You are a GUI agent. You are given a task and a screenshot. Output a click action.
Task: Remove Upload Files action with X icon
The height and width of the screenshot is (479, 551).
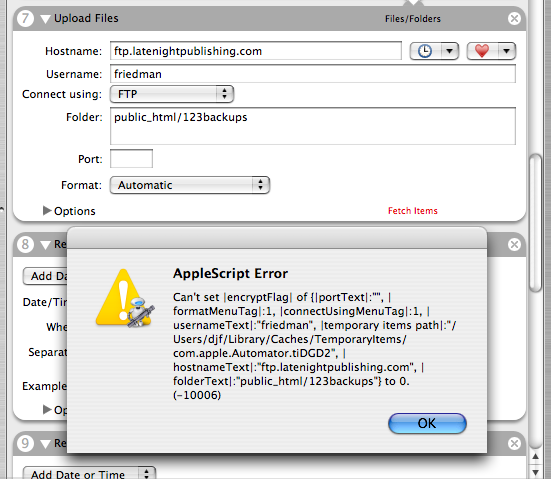point(514,18)
